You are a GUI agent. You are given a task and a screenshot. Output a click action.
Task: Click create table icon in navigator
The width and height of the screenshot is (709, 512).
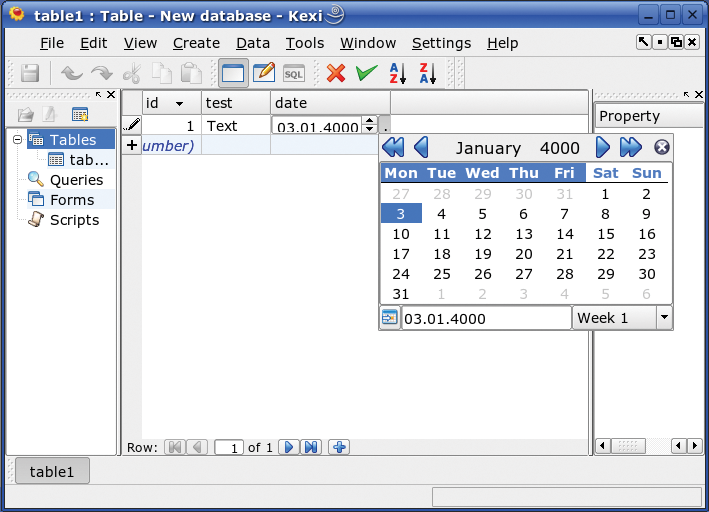click(x=80, y=114)
